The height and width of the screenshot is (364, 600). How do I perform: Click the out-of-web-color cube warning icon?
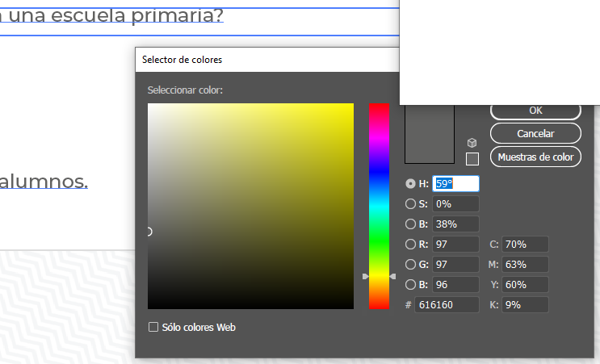pos(472,143)
